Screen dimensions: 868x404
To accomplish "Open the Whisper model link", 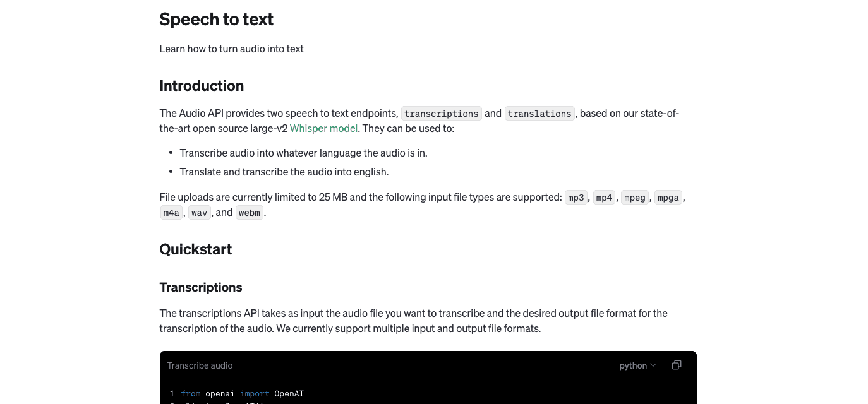I will 323,128.
